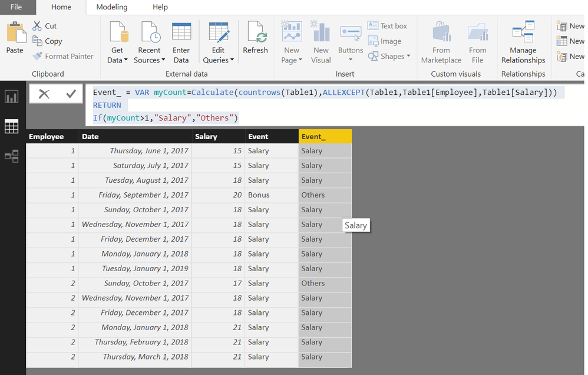Select the Event column header
This screenshot has width=588, height=375.
tap(272, 137)
